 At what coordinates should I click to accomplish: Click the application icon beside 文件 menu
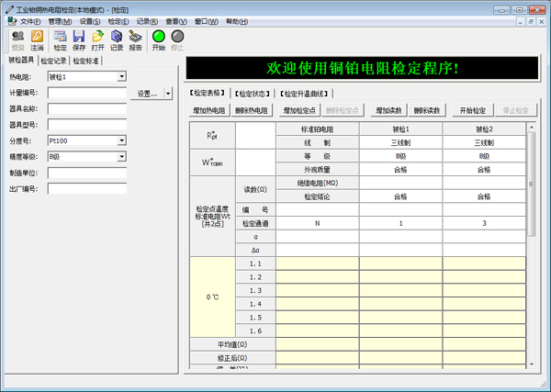pyautogui.click(x=12, y=21)
